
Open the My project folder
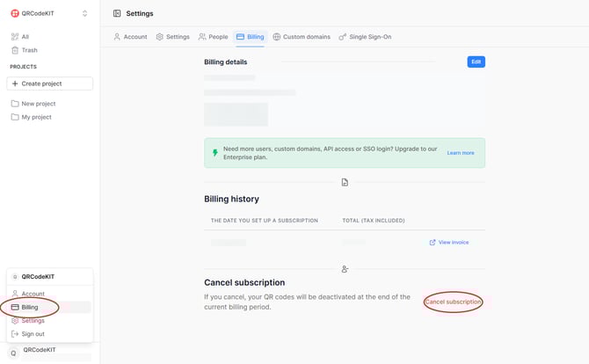pos(36,117)
